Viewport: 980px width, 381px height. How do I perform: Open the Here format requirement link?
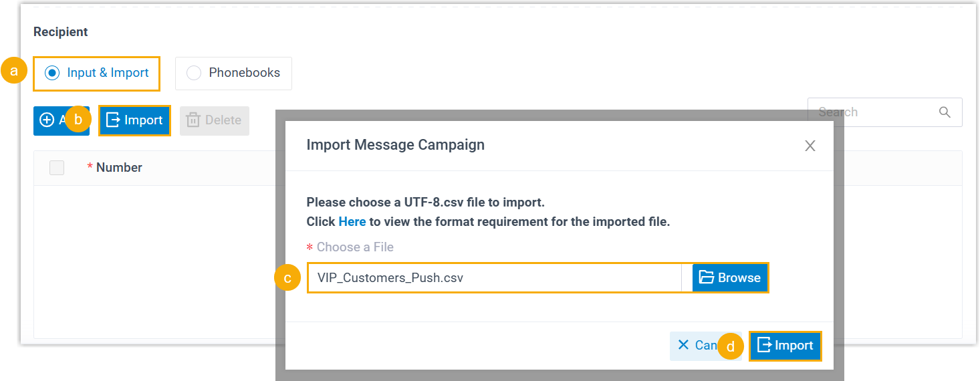click(x=352, y=221)
